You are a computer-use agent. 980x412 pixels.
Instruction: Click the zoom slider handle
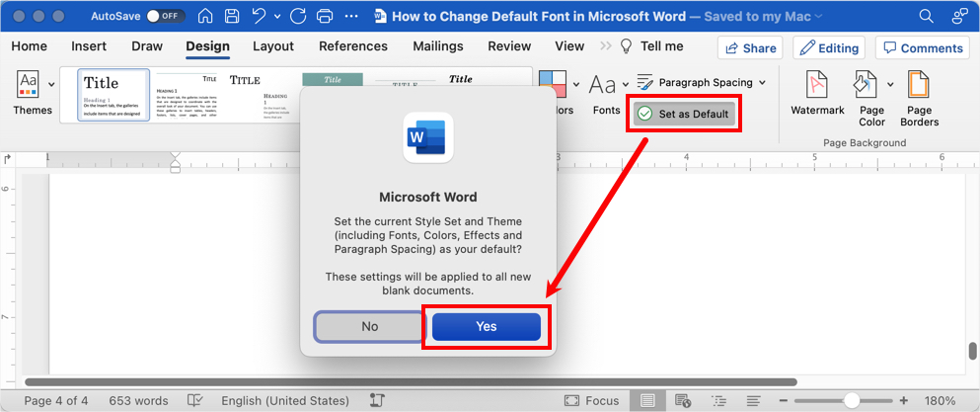852,401
